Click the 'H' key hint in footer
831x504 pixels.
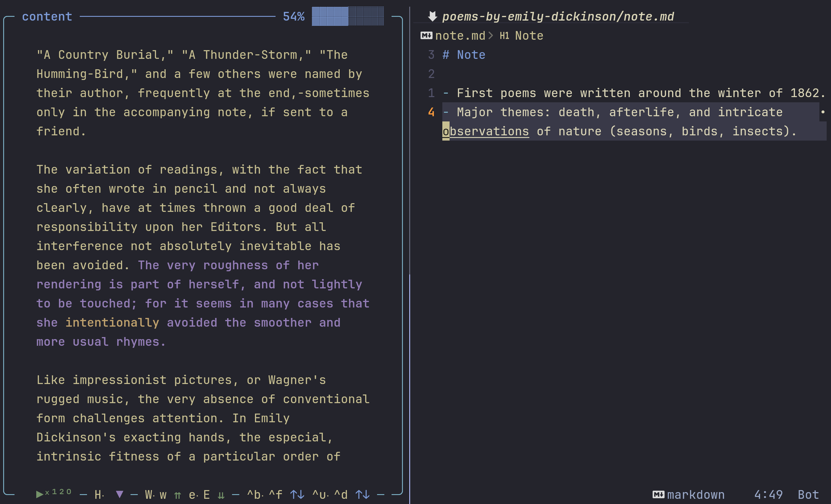click(x=98, y=494)
